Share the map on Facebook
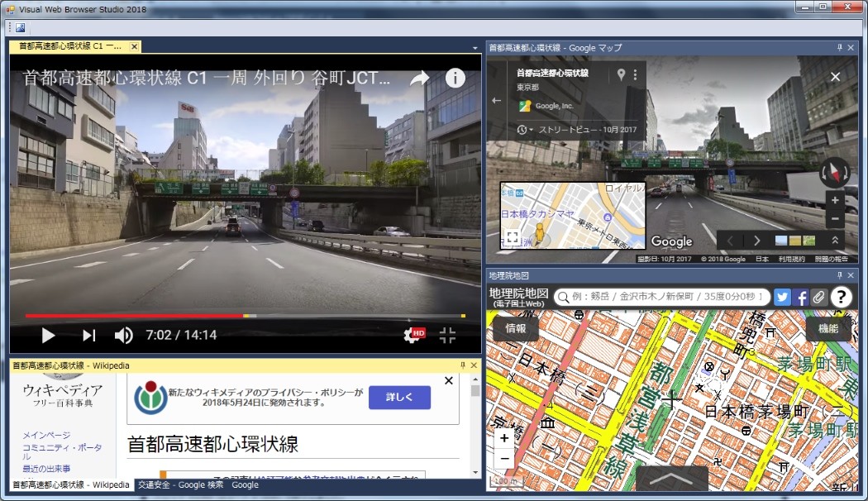The image size is (868, 501). (x=800, y=298)
